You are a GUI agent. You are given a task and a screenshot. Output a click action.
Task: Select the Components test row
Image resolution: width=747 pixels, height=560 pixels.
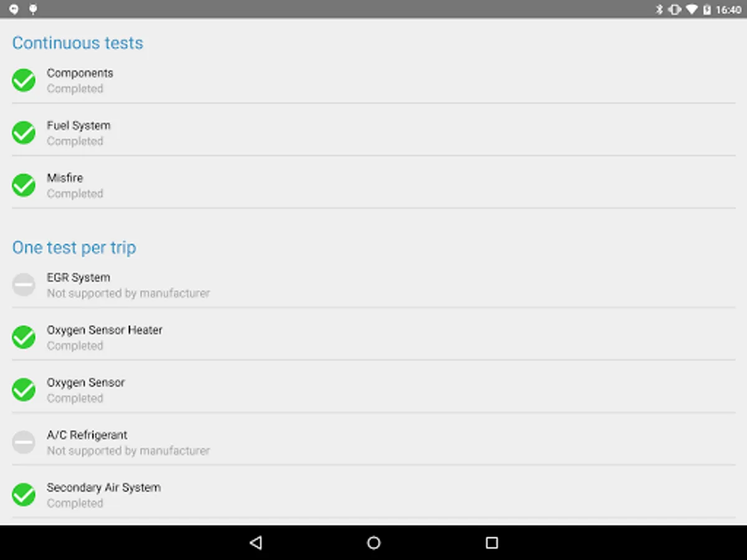click(374, 80)
